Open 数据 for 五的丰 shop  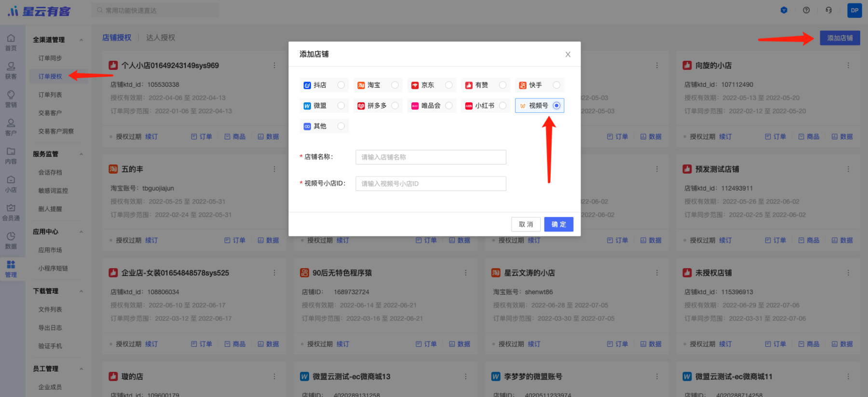tap(268, 241)
